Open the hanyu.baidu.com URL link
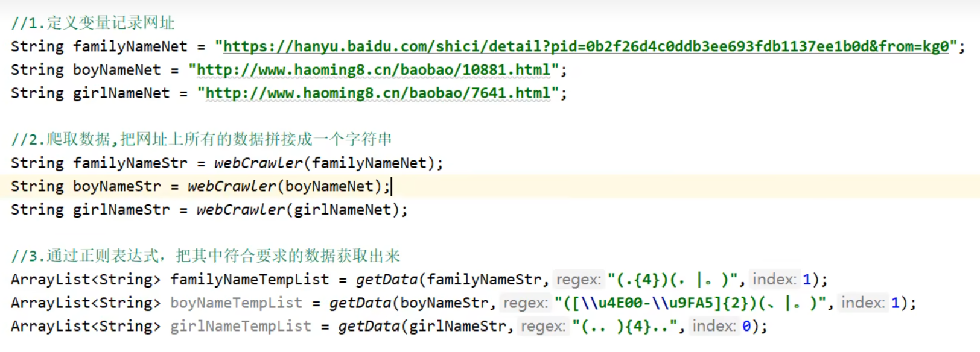 point(585,46)
